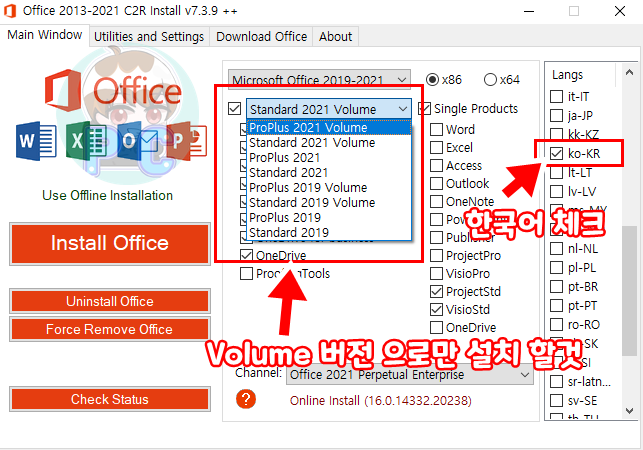Check the ProjectPro checkbox
The width and height of the screenshot is (643, 450).
pyautogui.click(x=436, y=256)
